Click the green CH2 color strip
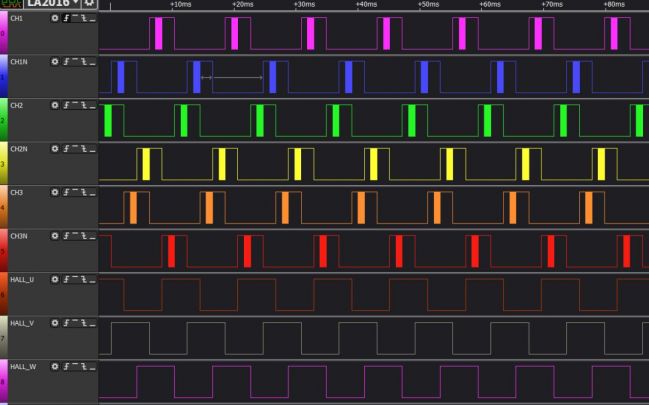 click(x=3, y=120)
